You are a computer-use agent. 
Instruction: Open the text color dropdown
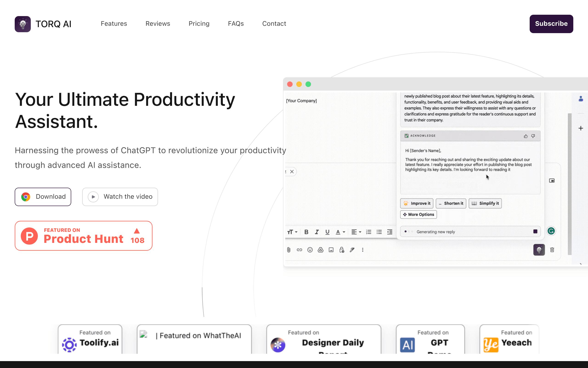click(x=340, y=232)
